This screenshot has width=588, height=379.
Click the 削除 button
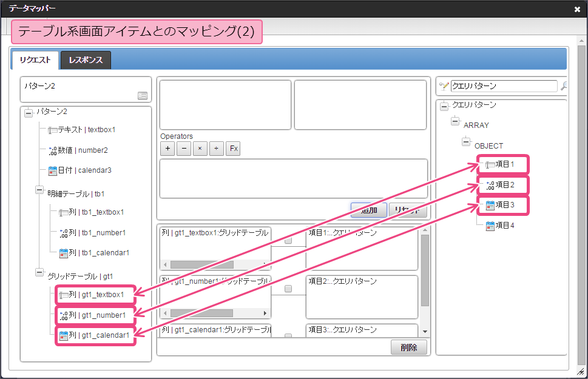409,347
